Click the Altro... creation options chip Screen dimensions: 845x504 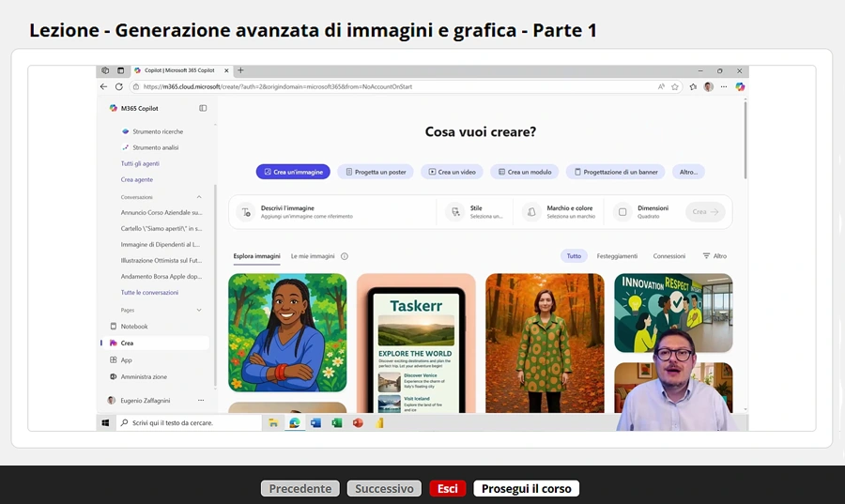point(688,173)
